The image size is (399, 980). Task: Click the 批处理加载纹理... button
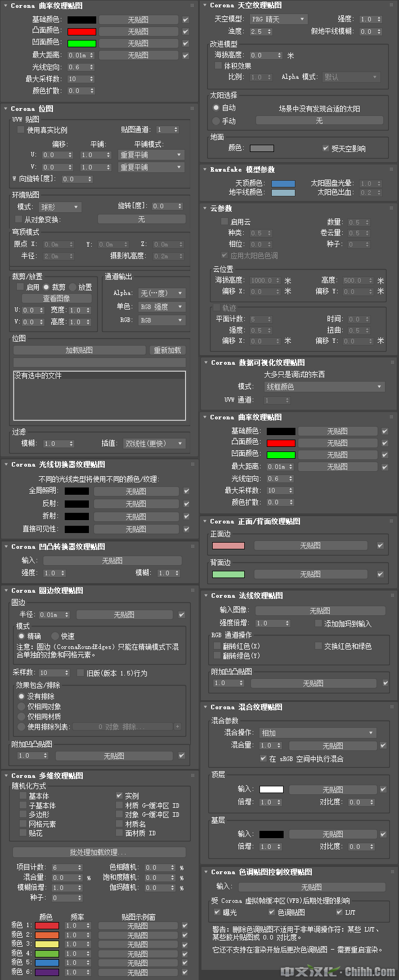[x=98, y=852]
